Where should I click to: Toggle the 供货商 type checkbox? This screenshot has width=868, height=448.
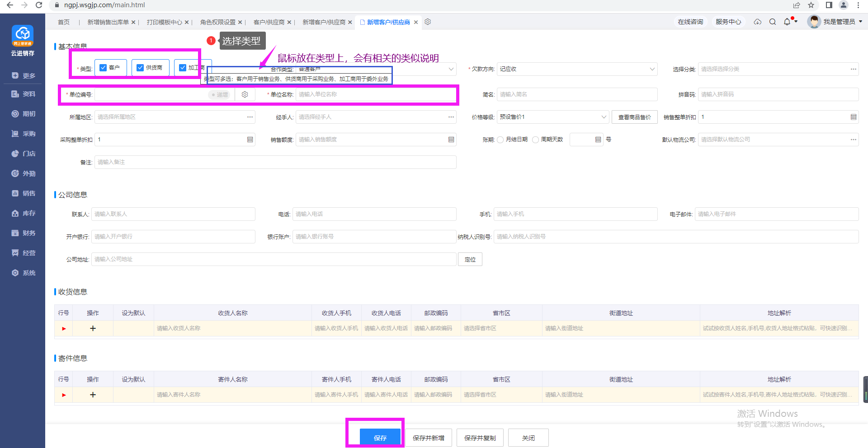pos(140,68)
